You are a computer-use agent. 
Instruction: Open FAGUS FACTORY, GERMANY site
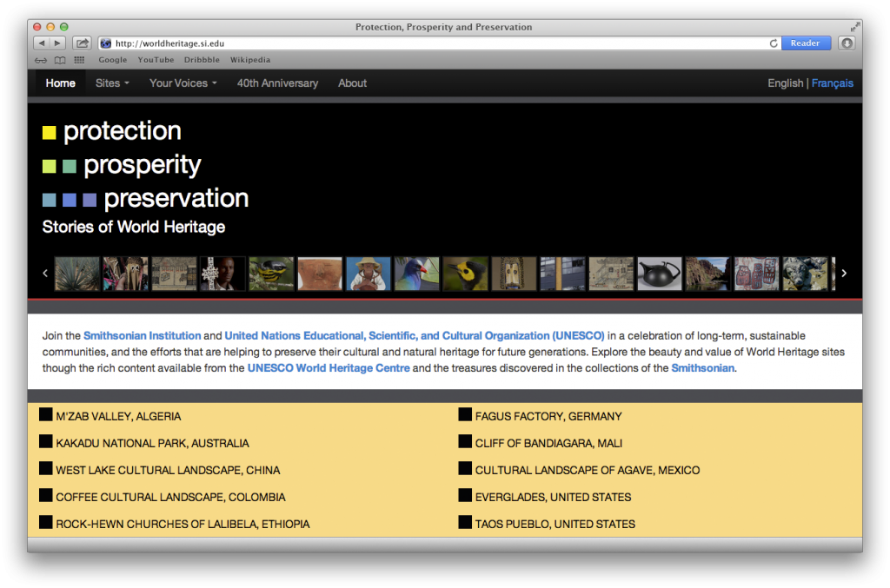(x=548, y=417)
